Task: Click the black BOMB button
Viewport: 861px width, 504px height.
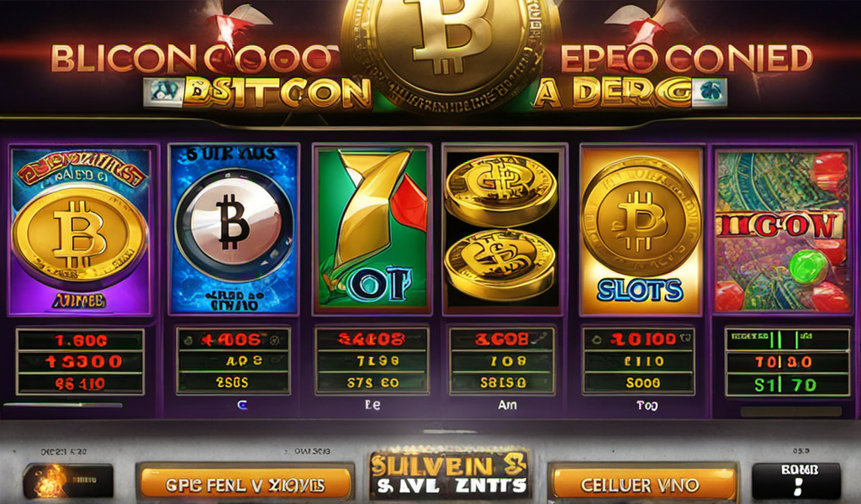Action: coord(795,481)
